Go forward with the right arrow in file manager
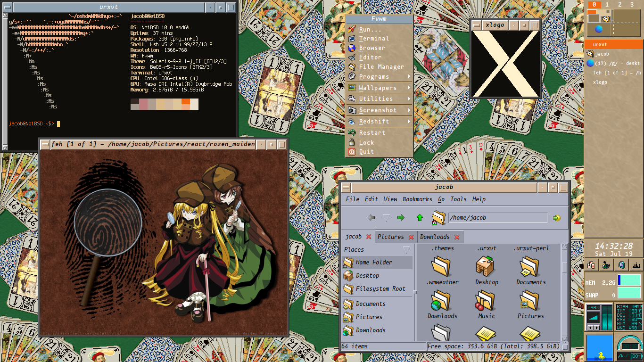 401,218
